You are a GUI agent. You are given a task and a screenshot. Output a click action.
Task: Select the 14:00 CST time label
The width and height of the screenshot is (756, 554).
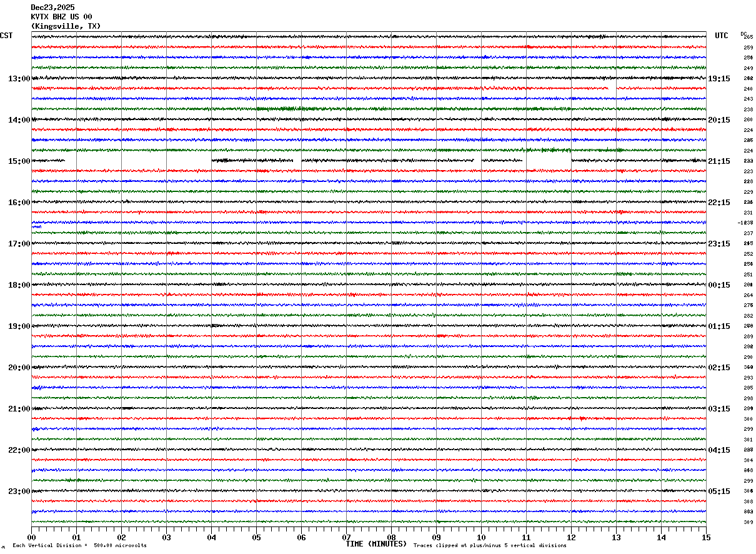pos(19,120)
